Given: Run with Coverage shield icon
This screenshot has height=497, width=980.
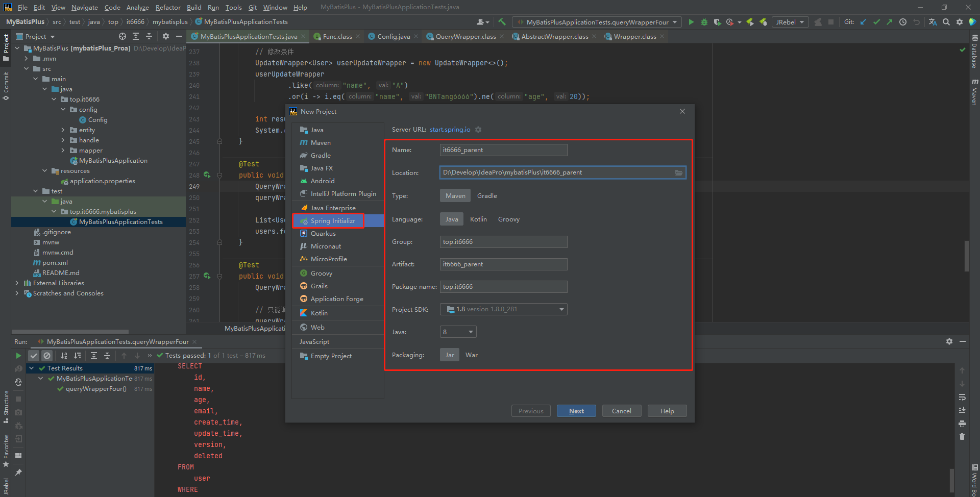Looking at the screenshot, I should tap(717, 22).
